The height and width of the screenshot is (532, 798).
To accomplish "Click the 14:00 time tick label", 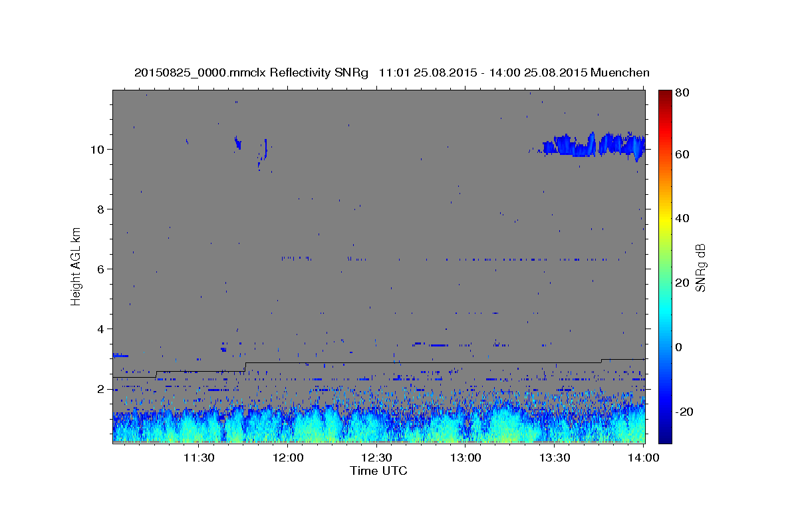I will coord(644,458).
